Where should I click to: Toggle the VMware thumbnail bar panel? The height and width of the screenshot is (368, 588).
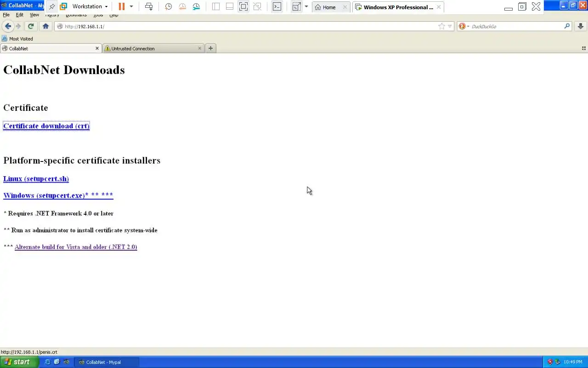(230, 7)
